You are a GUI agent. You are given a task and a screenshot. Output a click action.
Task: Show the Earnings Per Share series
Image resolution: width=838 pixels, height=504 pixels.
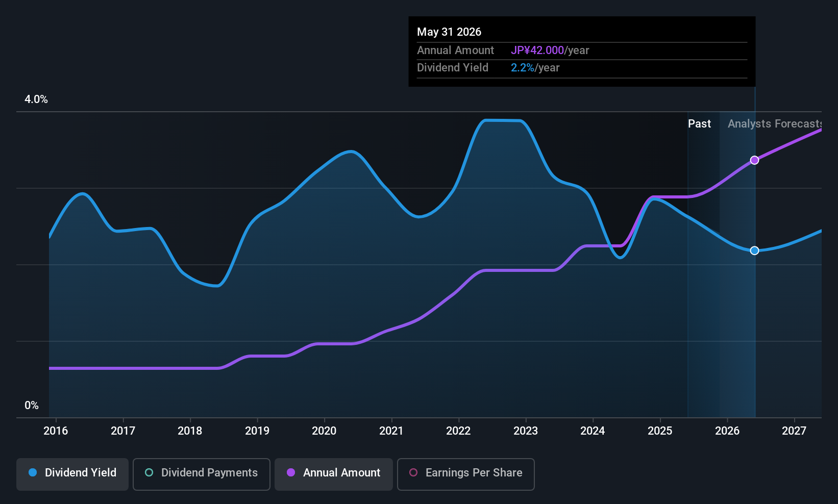point(465,473)
